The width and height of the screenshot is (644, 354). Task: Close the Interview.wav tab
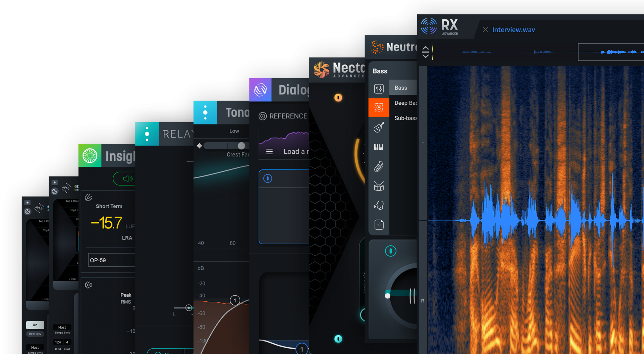click(485, 30)
